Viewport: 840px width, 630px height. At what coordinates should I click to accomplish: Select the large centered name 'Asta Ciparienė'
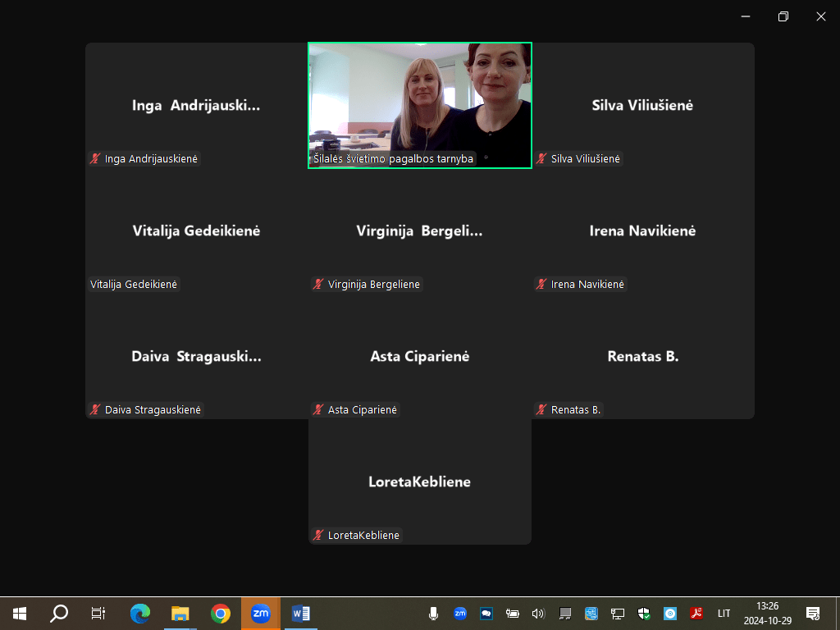420,357
